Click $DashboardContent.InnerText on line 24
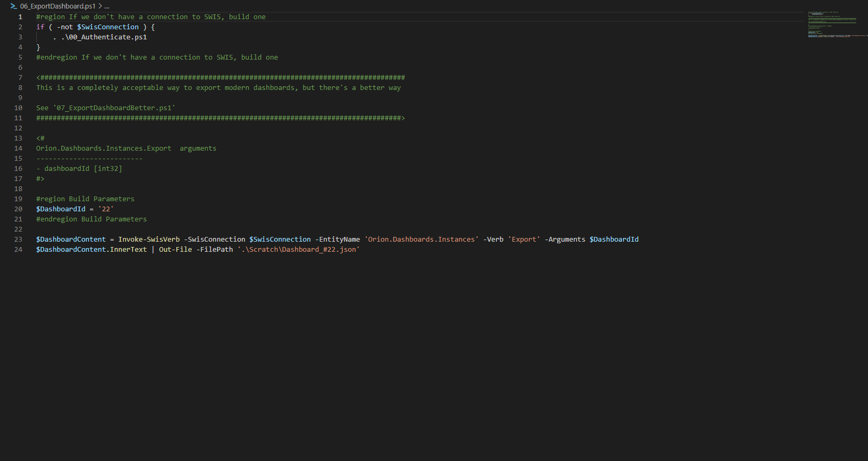This screenshot has width=868, height=461. [x=92, y=250]
